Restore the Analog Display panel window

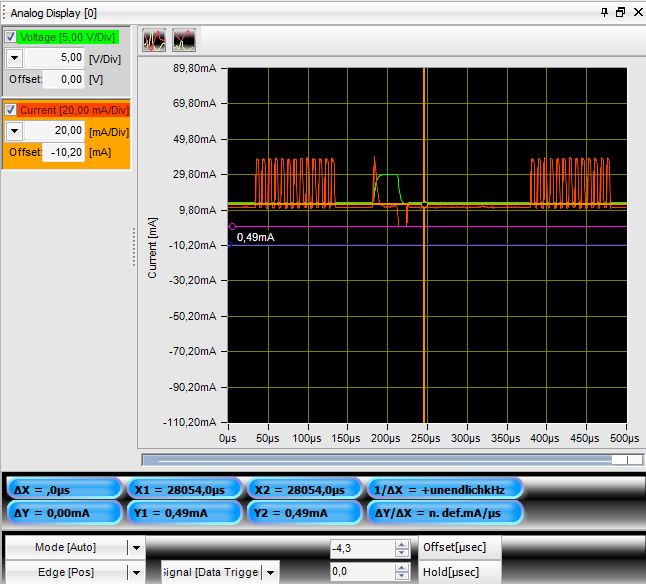point(620,12)
